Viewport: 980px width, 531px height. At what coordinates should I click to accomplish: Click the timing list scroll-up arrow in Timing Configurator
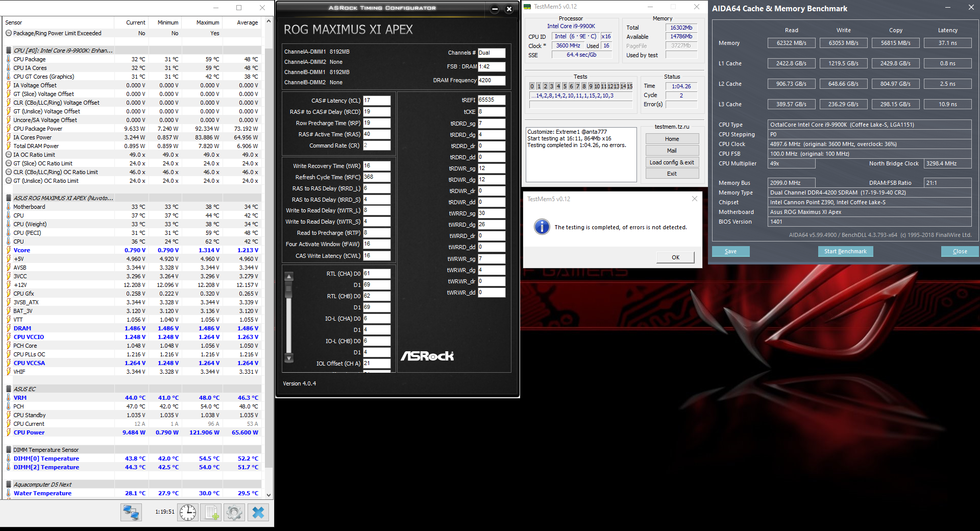[289, 276]
